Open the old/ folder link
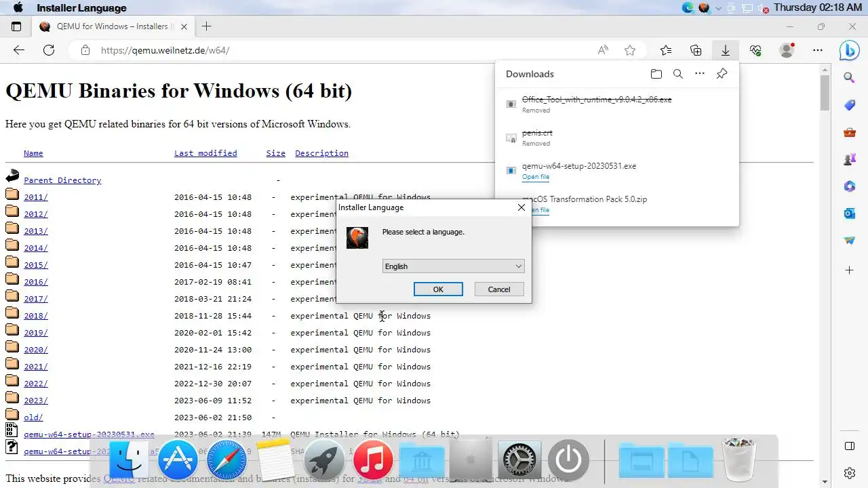Image resolution: width=868 pixels, height=488 pixels. 33,418
